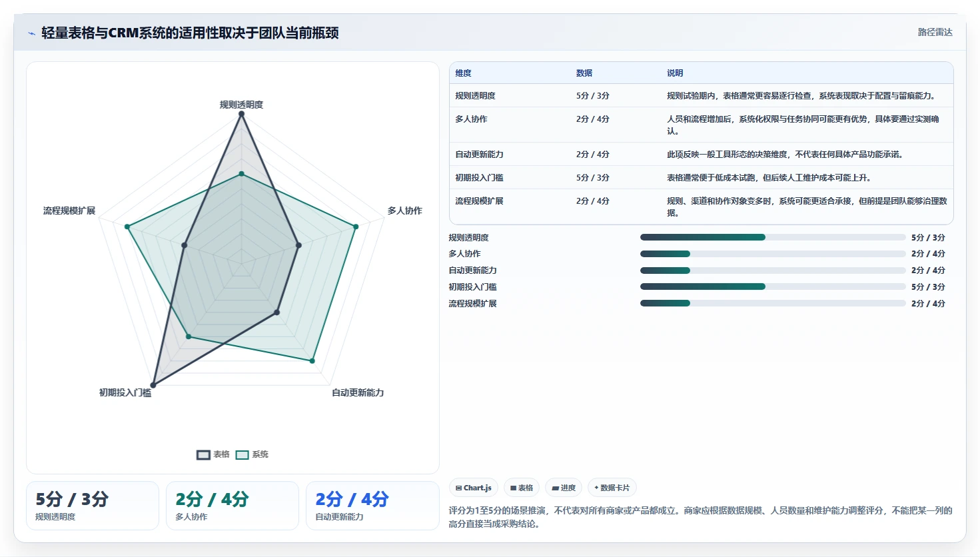Click the 流程规模扩展 axis label on radar chart
This screenshot has height=557, width=980.
point(69,211)
